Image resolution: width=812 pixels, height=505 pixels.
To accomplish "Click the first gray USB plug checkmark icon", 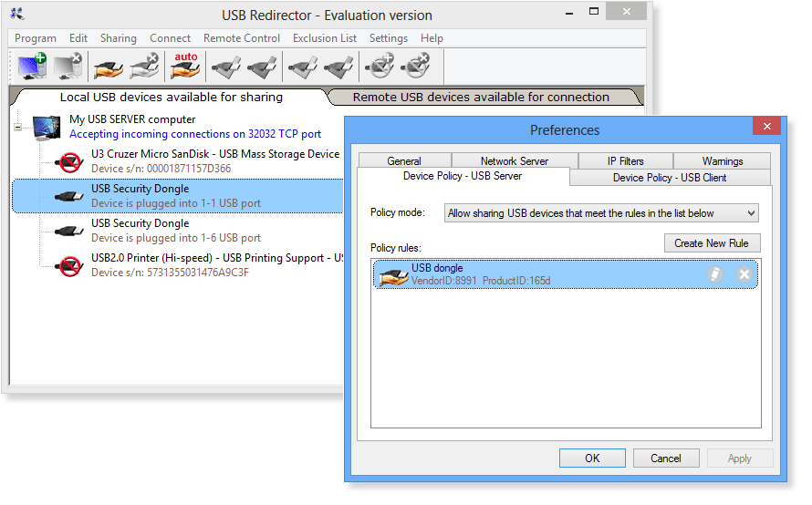I will pos(226,67).
